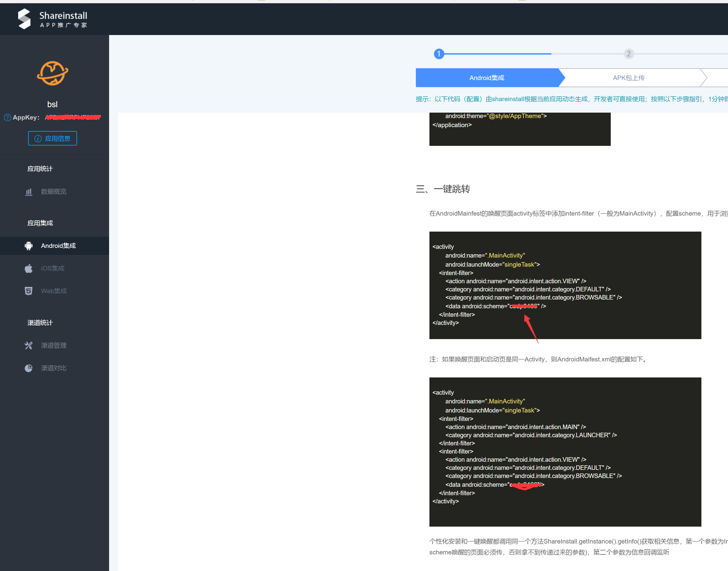Open iOS集成 in the sidebar
Screen dimensions: 728x571
(53, 268)
